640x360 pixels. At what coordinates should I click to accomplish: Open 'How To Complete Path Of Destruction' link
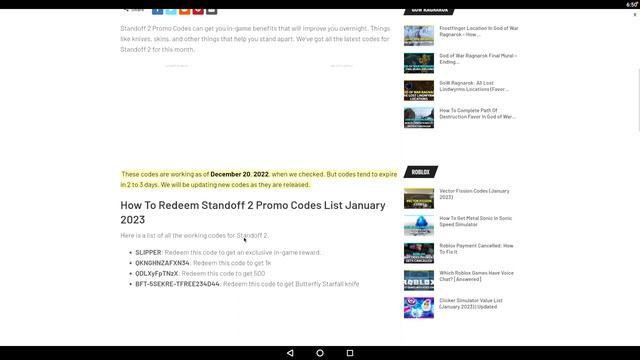tap(478, 113)
